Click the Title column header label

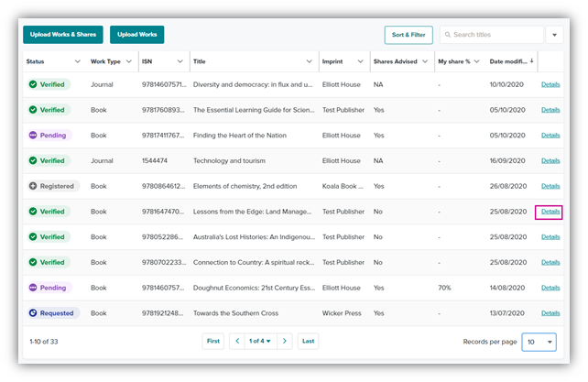[200, 61]
